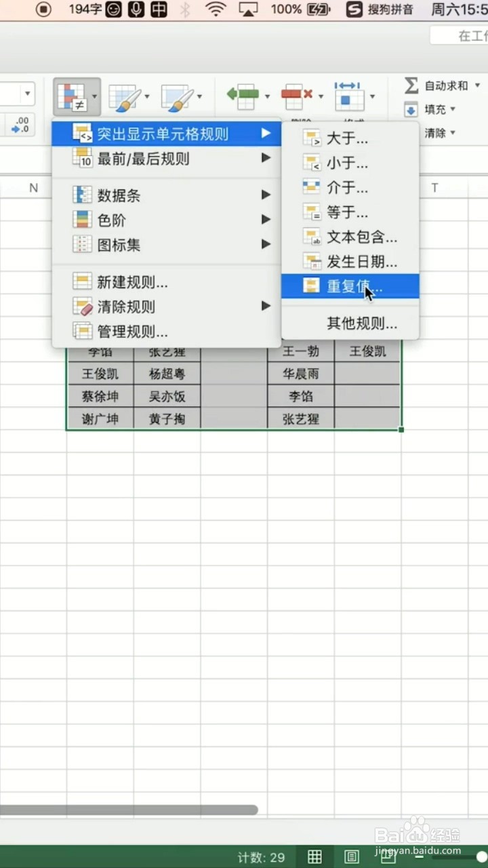
Task: Open the Wi-Fi menu bar icon
Action: click(216, 9)
